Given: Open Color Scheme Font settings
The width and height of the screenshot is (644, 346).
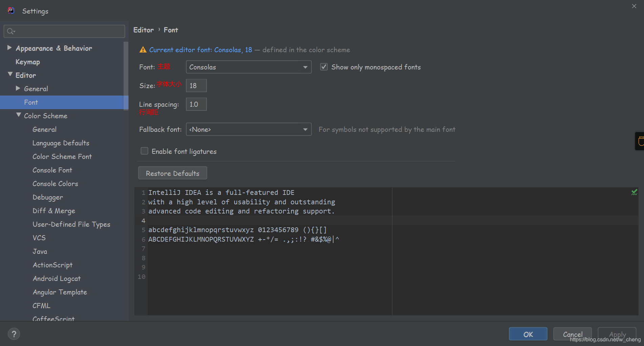Looking at the screenshot, I should (62, 157).
